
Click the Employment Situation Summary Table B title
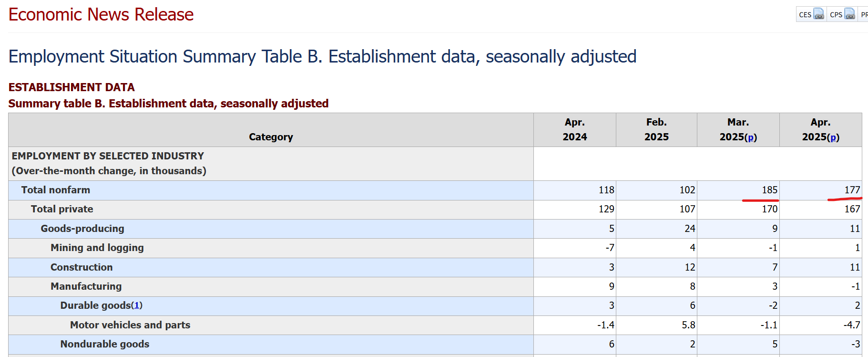(322, 56)
